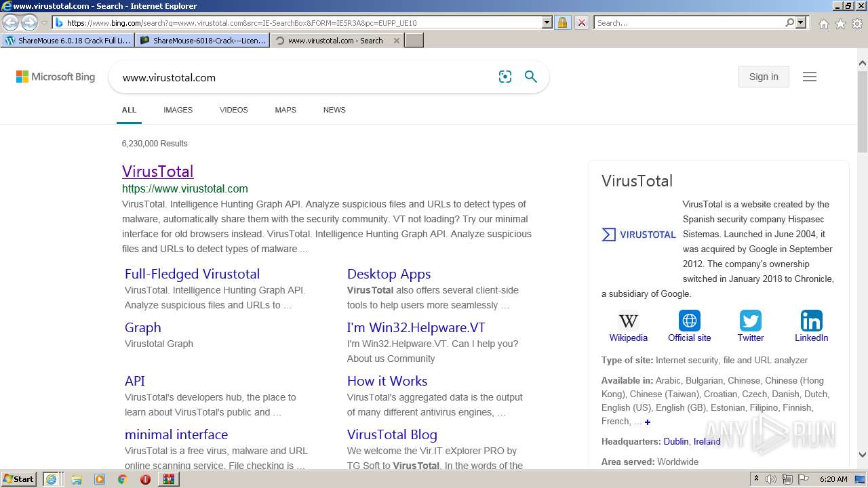Open the Windows Start button

(x=19, y=479)
